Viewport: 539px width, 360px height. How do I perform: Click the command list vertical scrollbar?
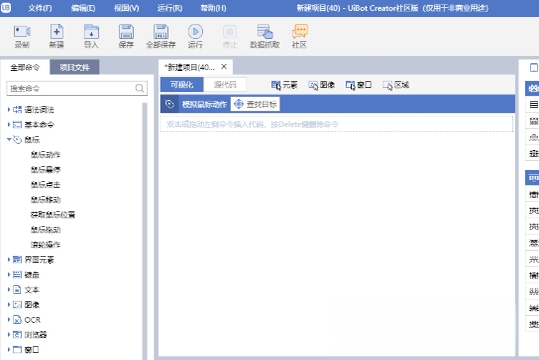point(145,231)
